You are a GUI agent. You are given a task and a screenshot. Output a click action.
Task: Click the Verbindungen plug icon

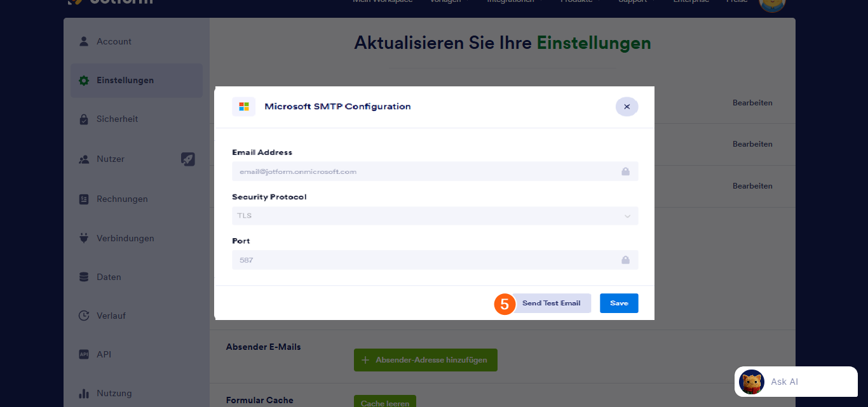(83, 238)
